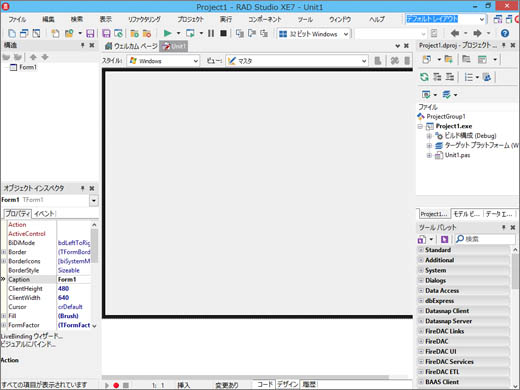Image resolution: width=520 pixels, height=390 pixels.
Task: Open the View Master dropdown
Action: [364, 61]
